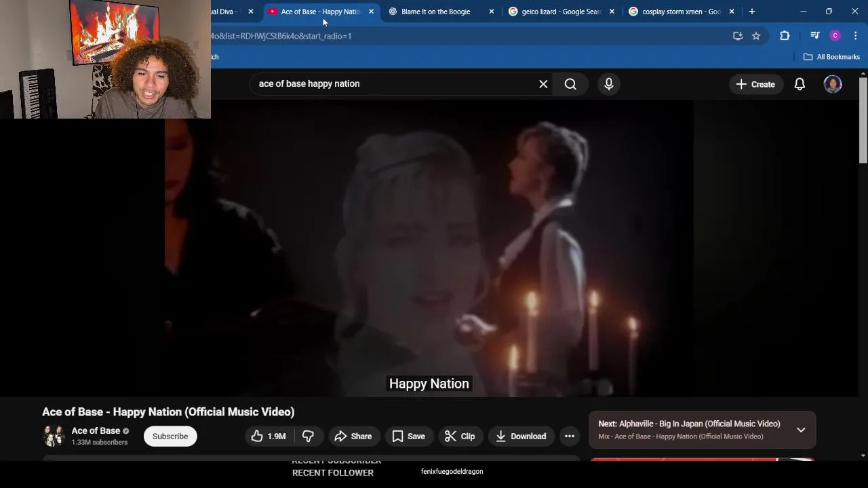
Task: Open the Blame It on the Boogie tab
Action: coord(435,12)
